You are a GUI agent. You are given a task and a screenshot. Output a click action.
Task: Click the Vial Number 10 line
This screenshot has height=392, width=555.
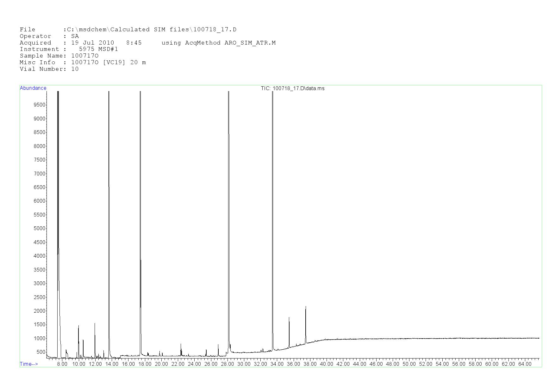(x=49, y=69)
